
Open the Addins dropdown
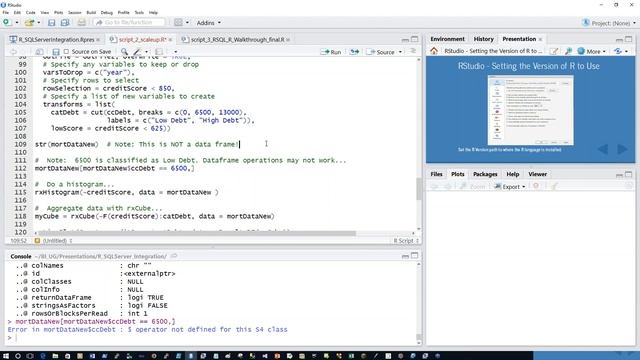[209, 23]
